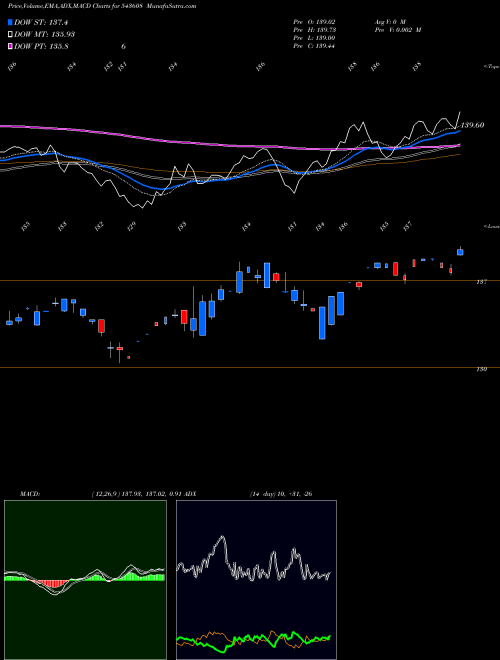Click the 'Pre O: 139.02' open value

coord(314,21)
